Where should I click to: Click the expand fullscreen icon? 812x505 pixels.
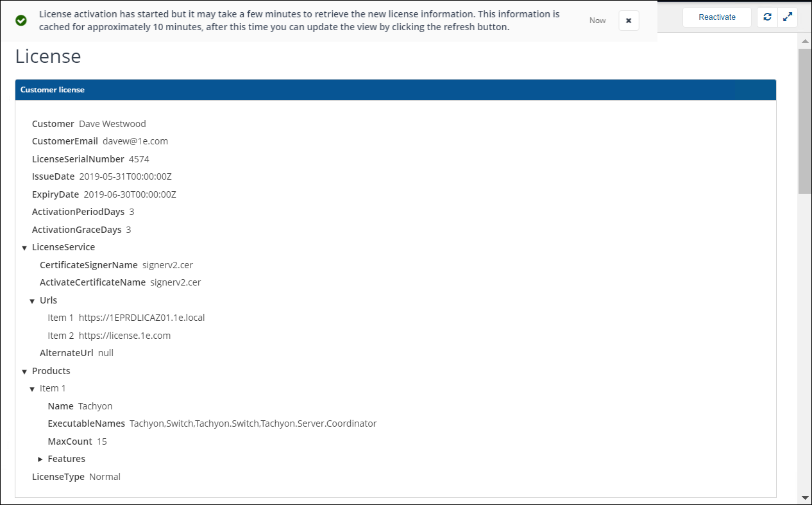(788, 17)
